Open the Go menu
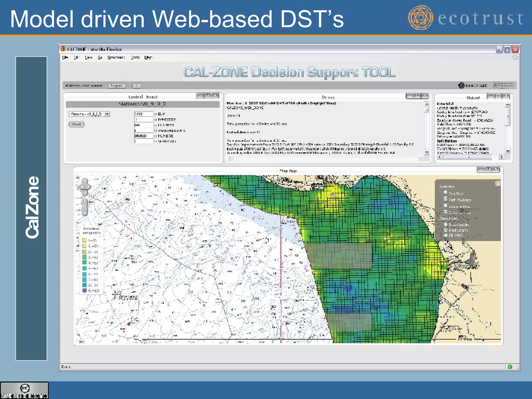Screen dimensions: 532x399 coord(100,57)
